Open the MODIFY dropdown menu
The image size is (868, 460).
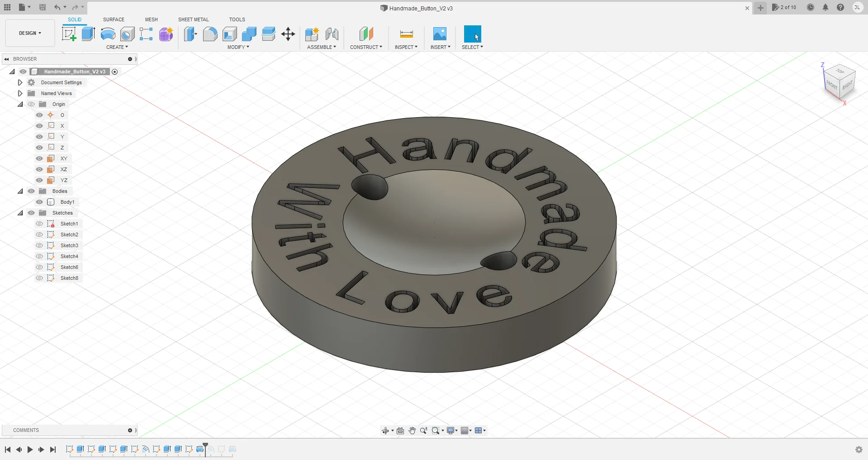click(238, 47)
